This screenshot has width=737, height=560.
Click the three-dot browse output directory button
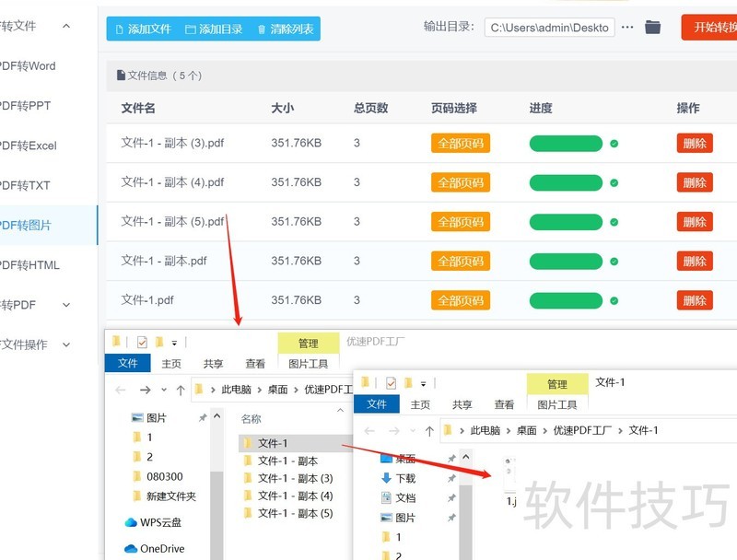(x=627, y=28)
